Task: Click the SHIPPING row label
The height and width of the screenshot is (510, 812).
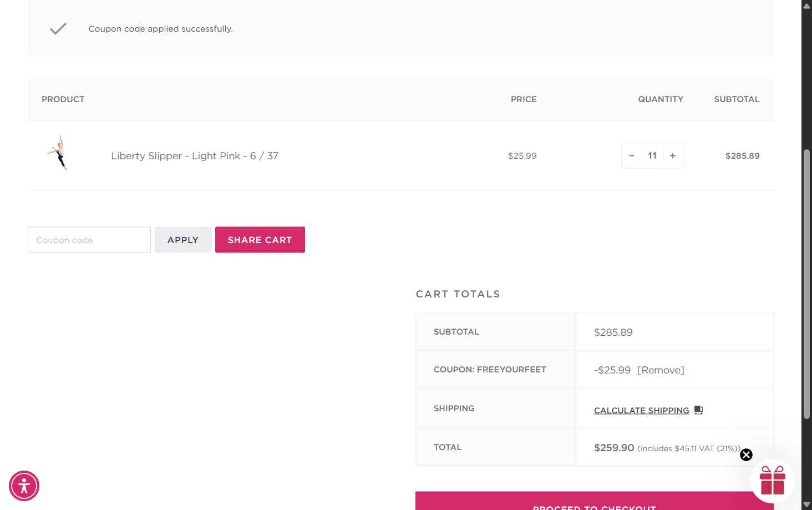Action: [454, 408]
